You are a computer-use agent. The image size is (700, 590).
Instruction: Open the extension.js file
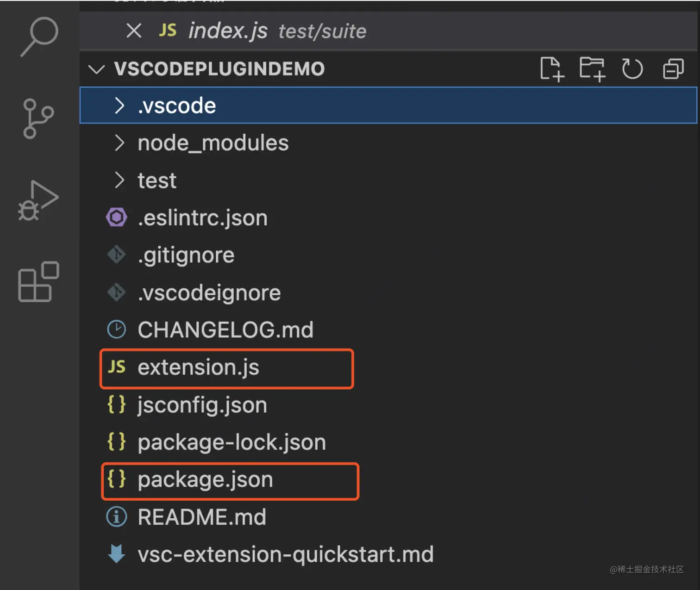198,367
